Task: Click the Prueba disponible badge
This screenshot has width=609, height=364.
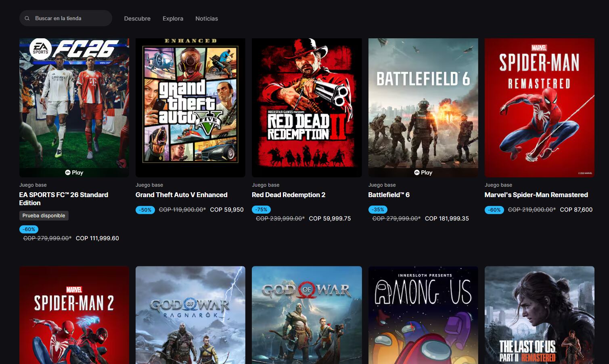Action: coord(44,215)
